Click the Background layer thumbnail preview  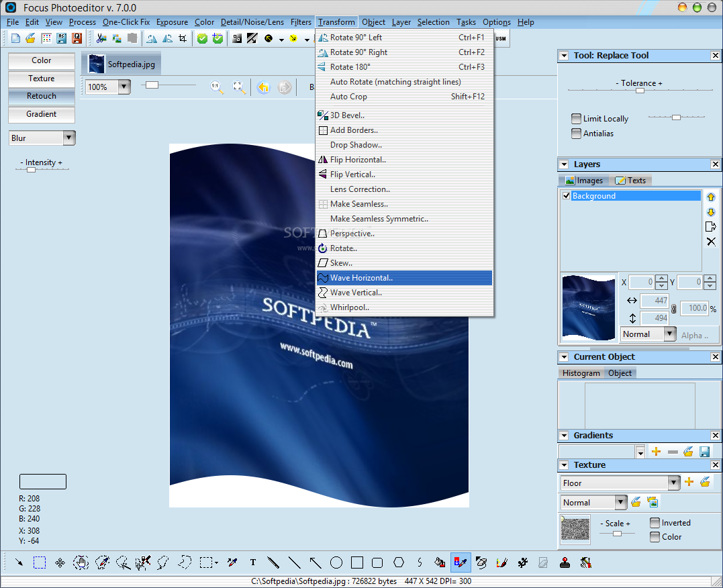tap(588, 307)
